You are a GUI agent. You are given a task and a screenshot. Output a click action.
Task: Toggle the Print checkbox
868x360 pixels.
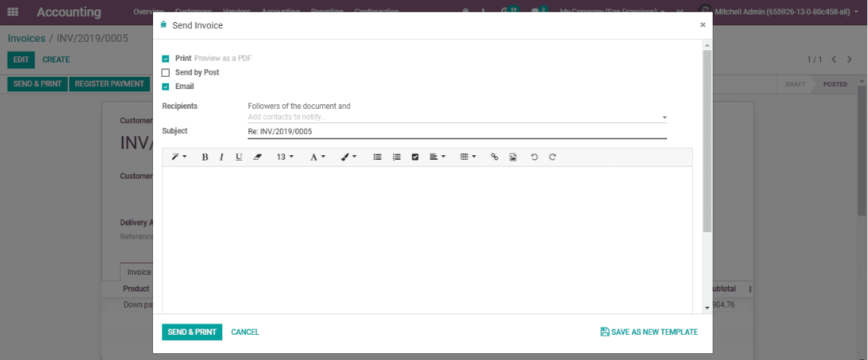[165, 59]
